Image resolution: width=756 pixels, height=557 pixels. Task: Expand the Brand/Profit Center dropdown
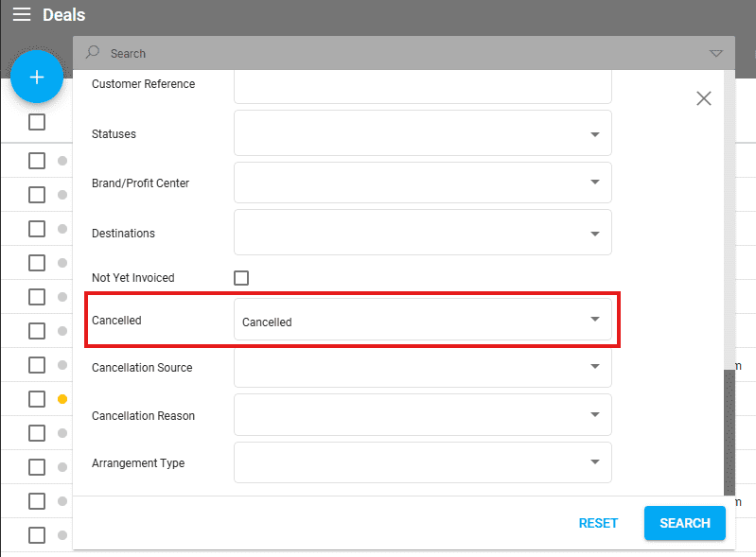tap(594, 182)
